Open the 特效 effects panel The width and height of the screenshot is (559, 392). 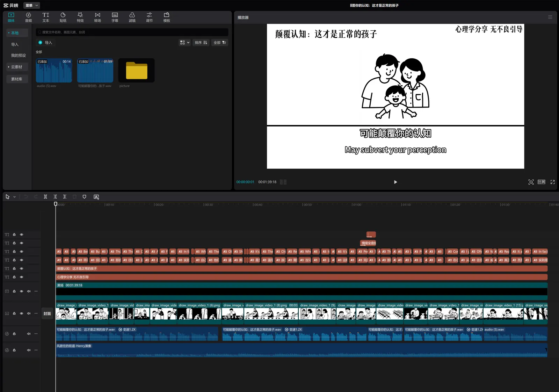80,17
